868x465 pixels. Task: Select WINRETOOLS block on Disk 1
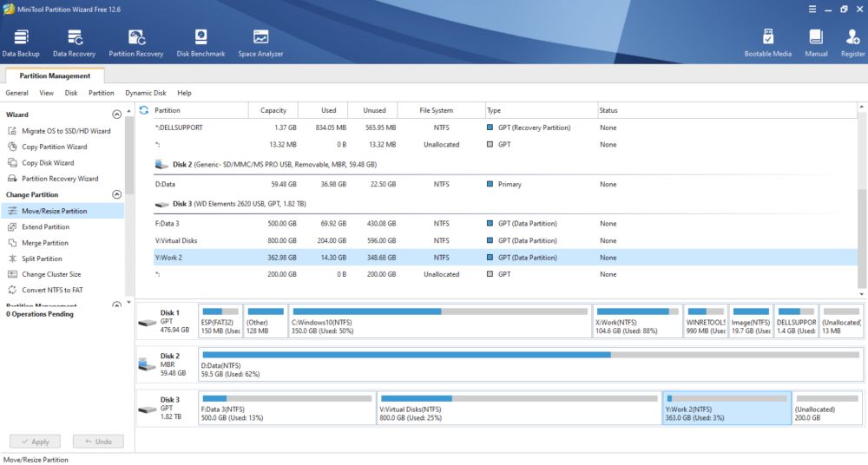[705, 321]
